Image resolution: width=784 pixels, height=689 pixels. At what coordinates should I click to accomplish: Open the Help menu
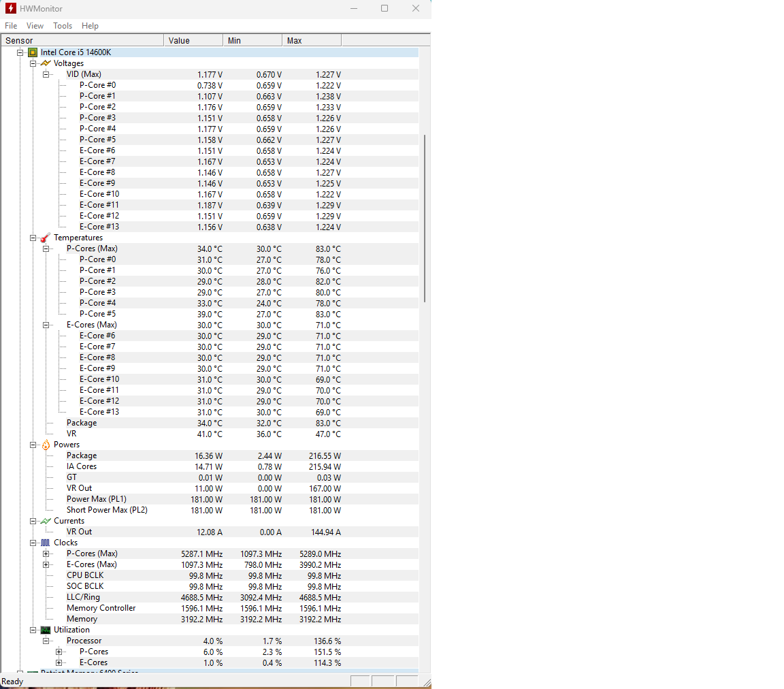tap(90, 26)
